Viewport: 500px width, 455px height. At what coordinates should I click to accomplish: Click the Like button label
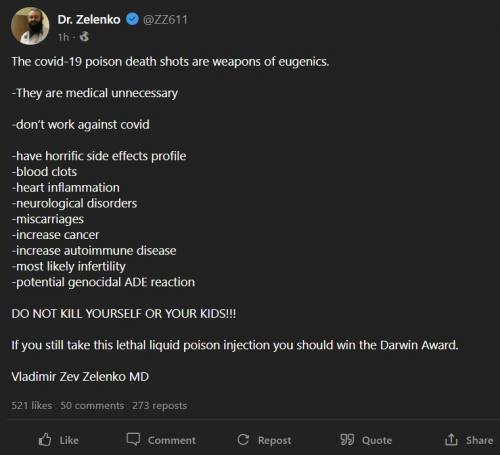(69, 440)
